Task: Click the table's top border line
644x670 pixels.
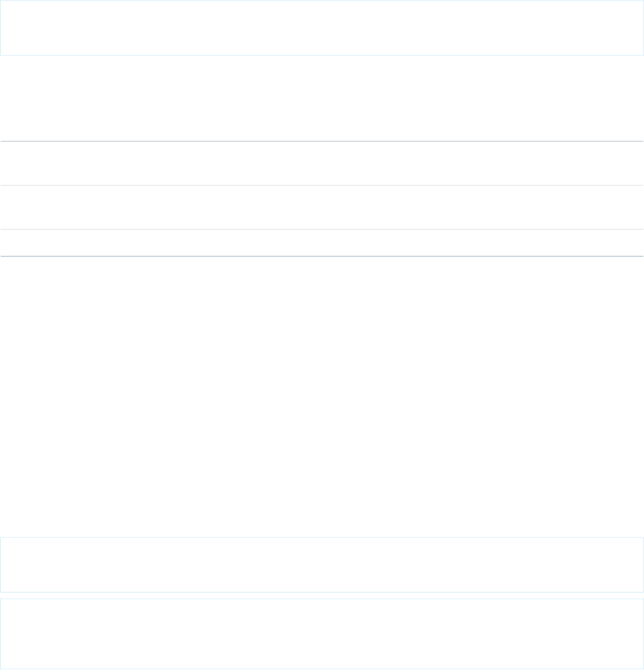Action: point(322,141)
